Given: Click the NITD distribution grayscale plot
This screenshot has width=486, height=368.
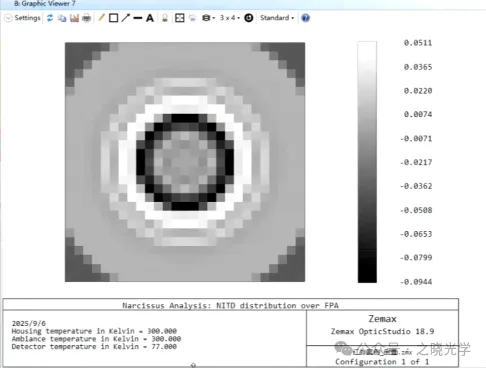Looking at the screenshot, I should pos(185,162).
